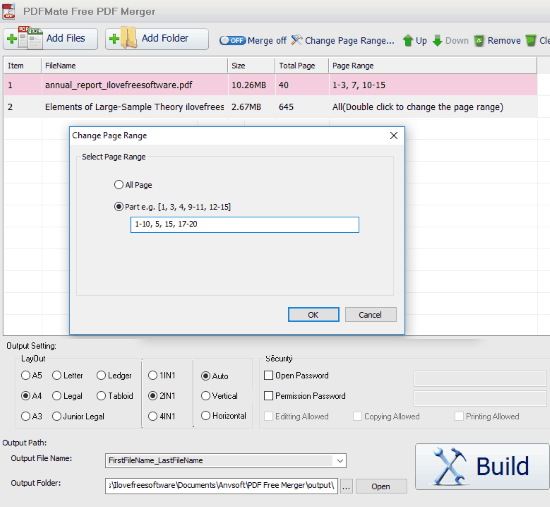Viewport: 550px width, 507px height.
Task: Select Legal layout size
Action: [56, 396]
